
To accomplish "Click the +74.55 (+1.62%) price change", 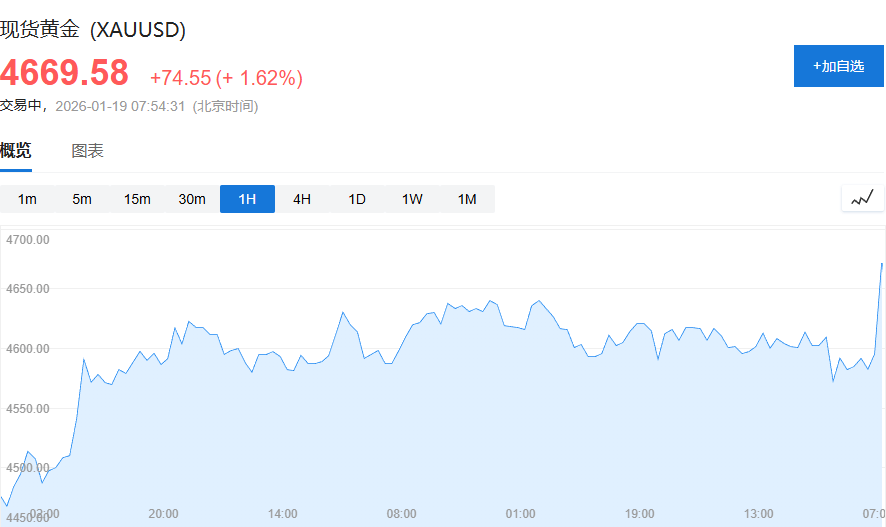I will 226,77.
